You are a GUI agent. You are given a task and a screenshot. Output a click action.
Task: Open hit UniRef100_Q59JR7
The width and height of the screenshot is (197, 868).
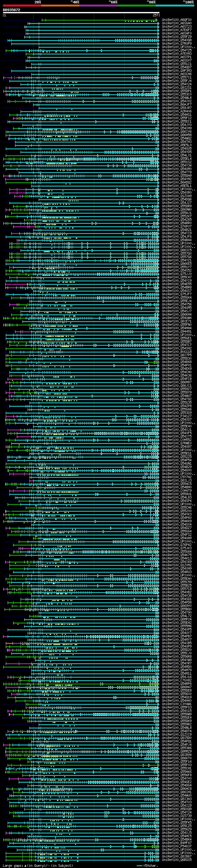[x=177, y=108]
